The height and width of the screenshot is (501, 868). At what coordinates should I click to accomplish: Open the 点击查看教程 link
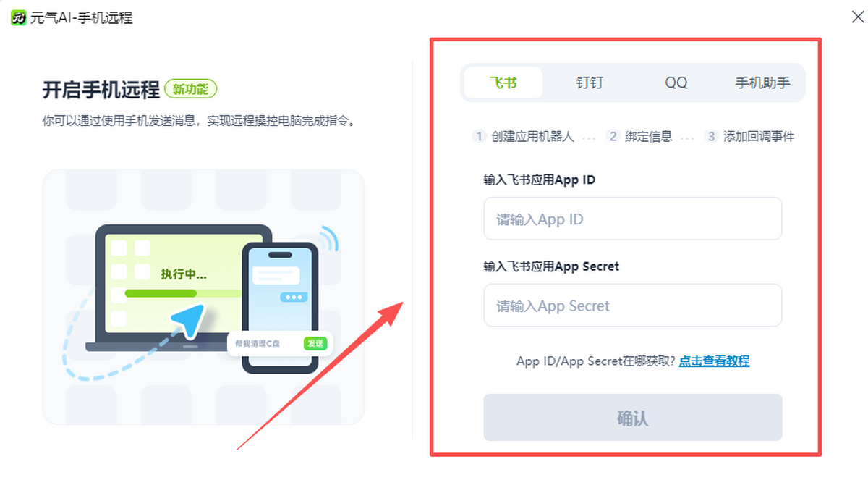[x=714, y=361]
